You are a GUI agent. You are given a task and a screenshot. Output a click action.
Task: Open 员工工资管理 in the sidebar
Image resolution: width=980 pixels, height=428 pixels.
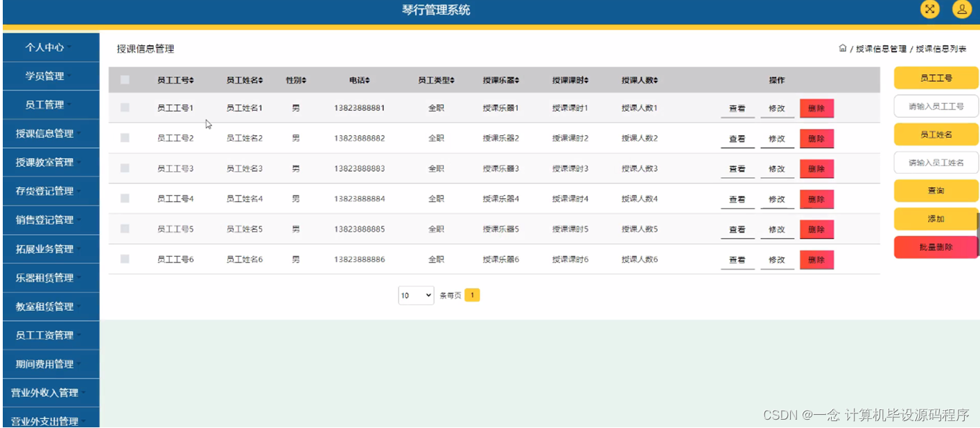[50, 335]
